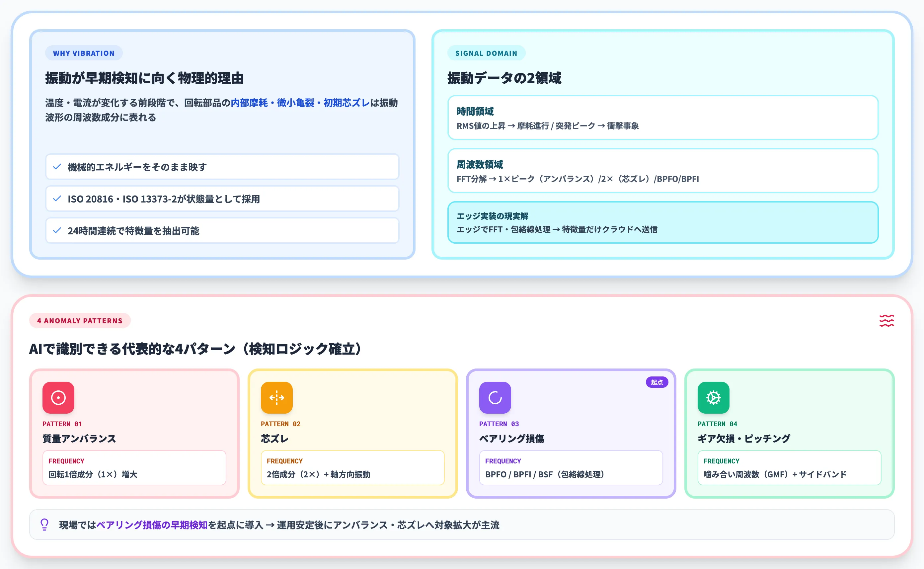
Task: Click the 噛み合い周波数（GMF）frequency box
Action: pos(789,468)
